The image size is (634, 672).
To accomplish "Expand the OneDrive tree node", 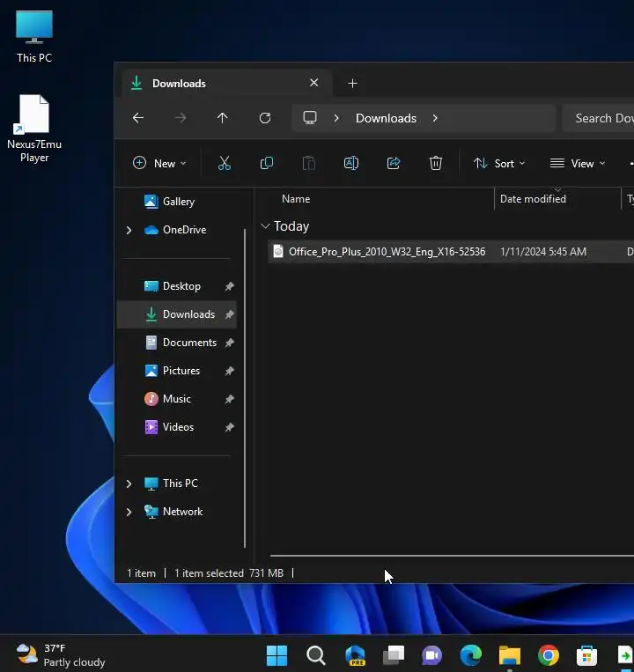I will (129, 230).
